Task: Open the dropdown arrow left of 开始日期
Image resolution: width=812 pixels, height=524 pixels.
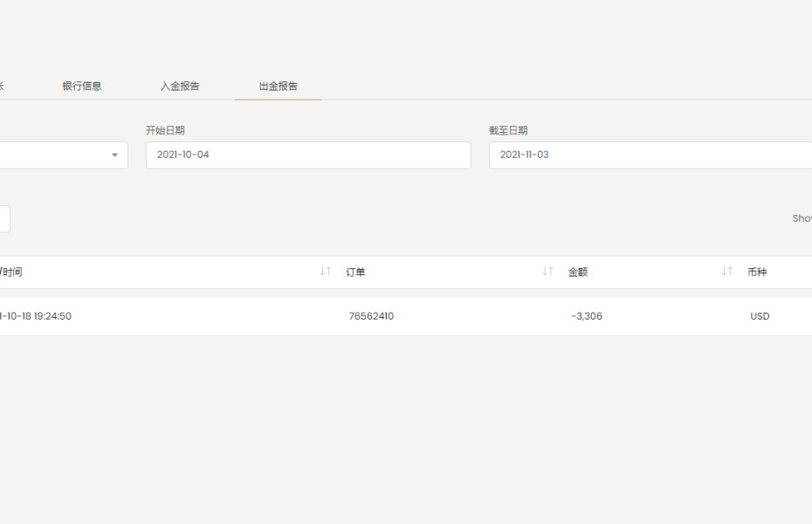Action: [114, 155]
